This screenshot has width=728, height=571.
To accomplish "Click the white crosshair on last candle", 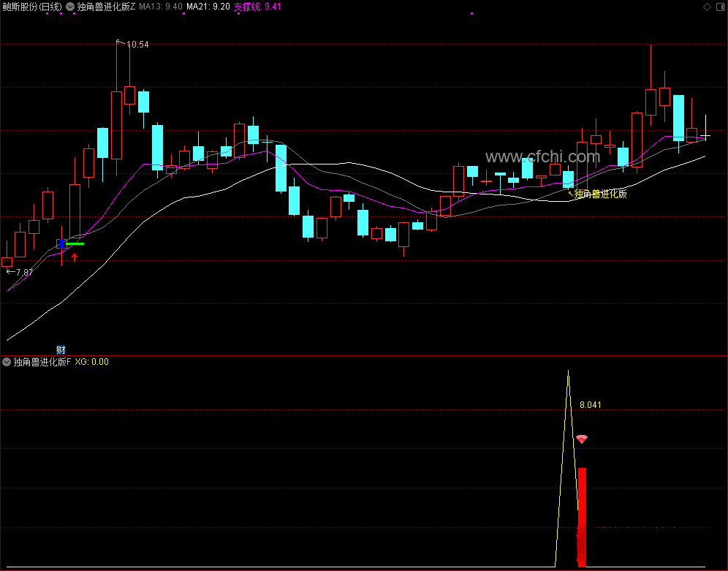I will click(x=706, y=136).
